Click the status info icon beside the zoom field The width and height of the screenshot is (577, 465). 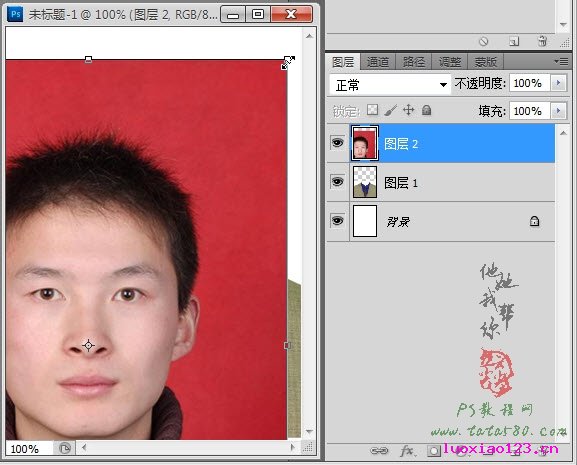(x=65, y=448)
